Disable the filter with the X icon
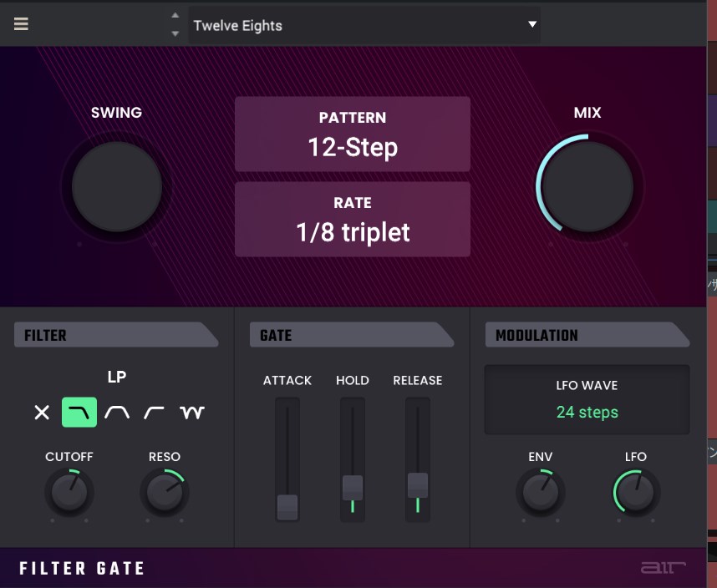Image resolution: width=717 pixels, height=588 pixels. [x=42, y=413]
